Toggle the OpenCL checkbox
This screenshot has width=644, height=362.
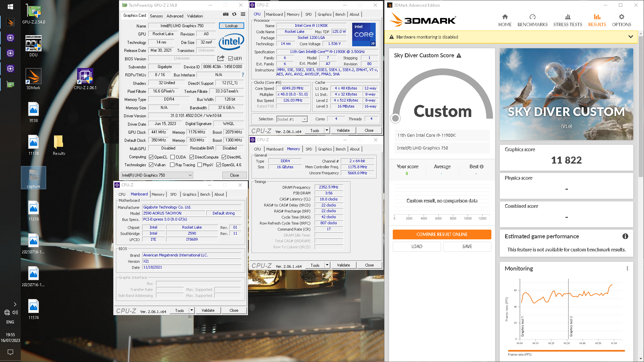coord(151,157)
